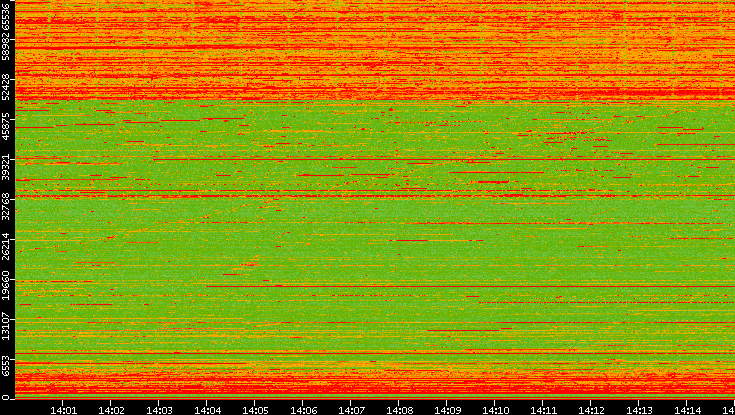
Task: Click the 14:01 time axis label
Action: [x=63, y=408]
